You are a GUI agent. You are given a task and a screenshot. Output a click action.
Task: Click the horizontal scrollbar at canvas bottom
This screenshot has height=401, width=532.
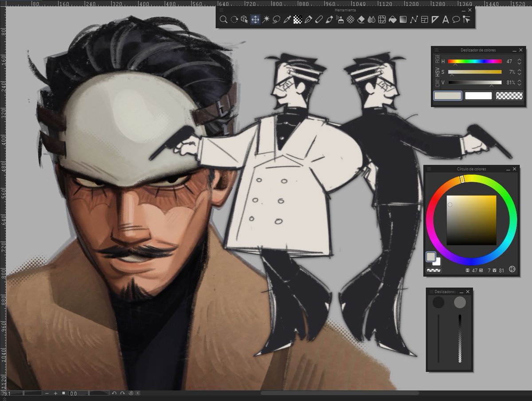pyautogui.click(x=340, y=393)
